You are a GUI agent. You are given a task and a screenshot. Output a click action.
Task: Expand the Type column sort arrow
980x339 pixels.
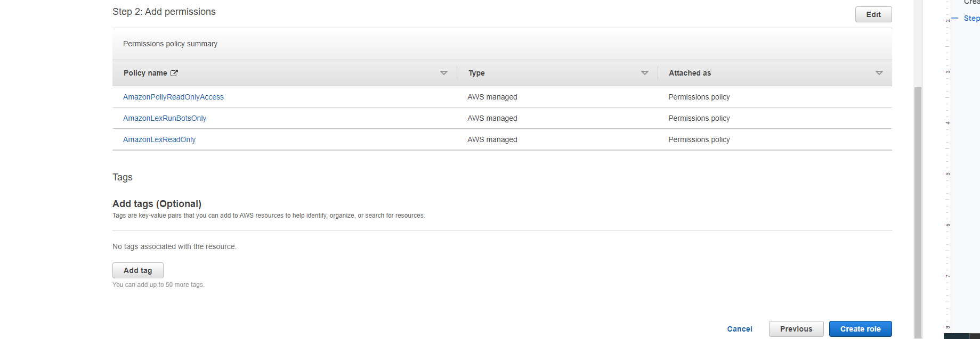click(644, 73)
